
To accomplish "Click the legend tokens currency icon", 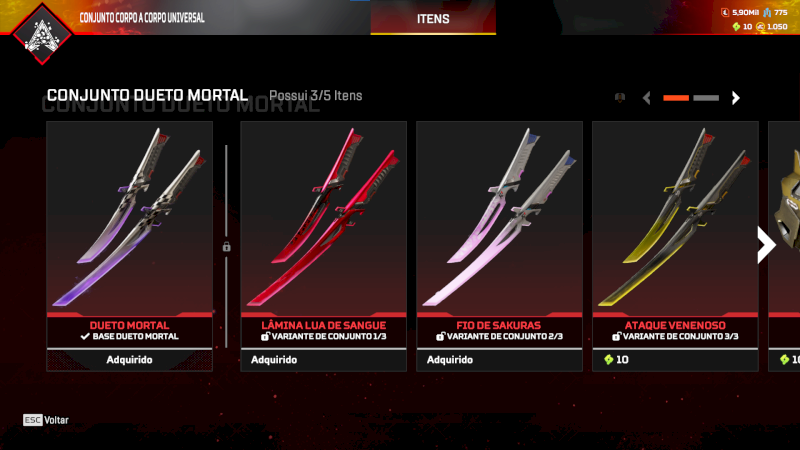I will [725, 12].
